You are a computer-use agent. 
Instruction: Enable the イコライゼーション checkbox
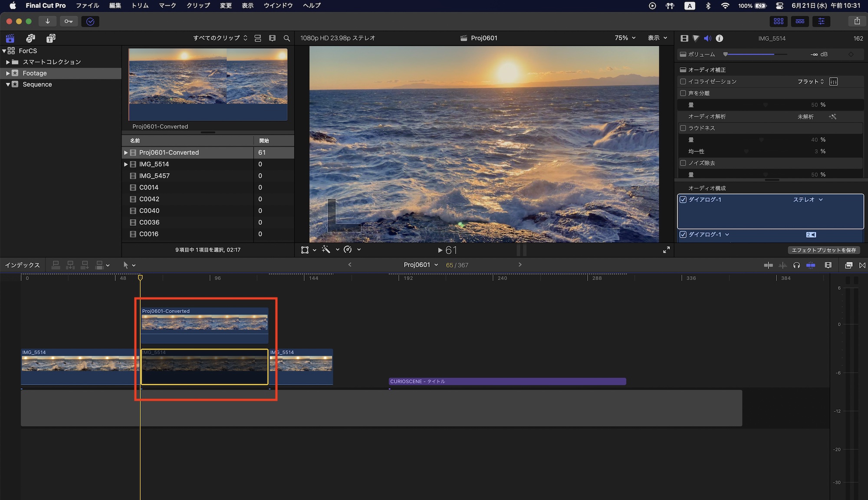[x=683, y=82]
